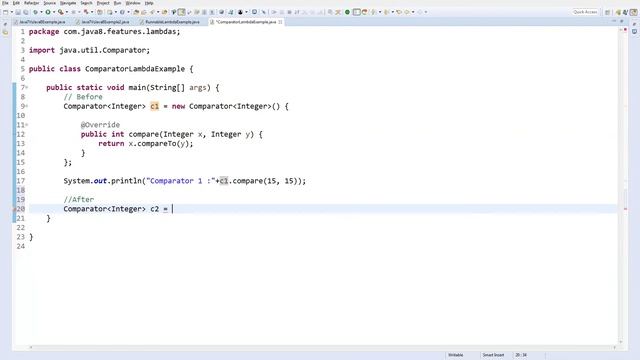The image size is (640, 360).
Task: Click line number 17 in the ruler
Action: 20,181
